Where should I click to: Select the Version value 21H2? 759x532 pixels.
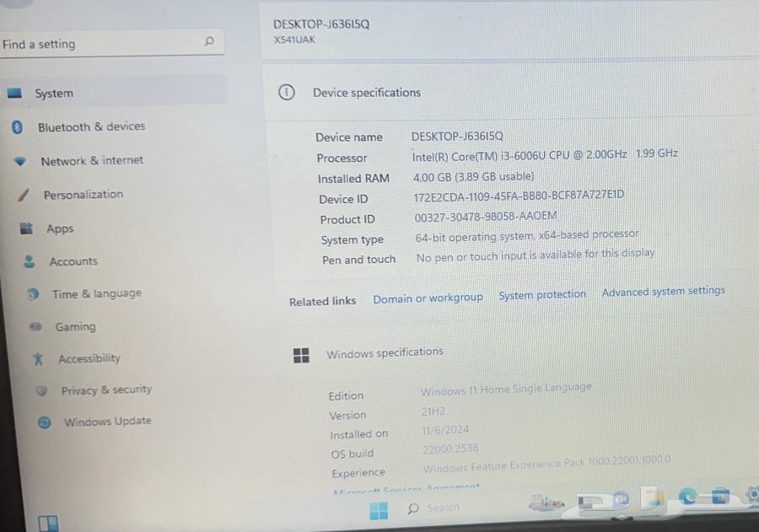[433, 411]
